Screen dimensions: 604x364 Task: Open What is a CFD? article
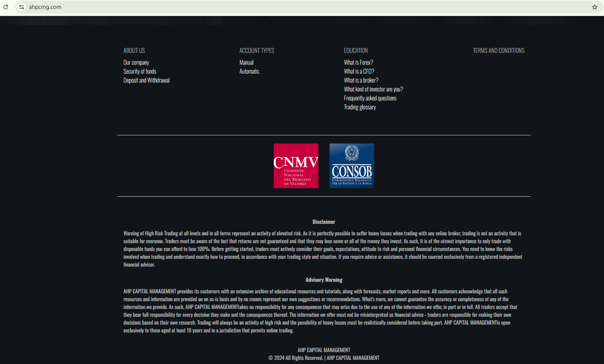point(359,71)
